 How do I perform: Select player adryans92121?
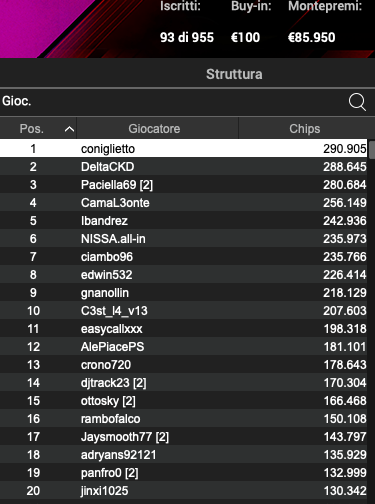[118, 455]
